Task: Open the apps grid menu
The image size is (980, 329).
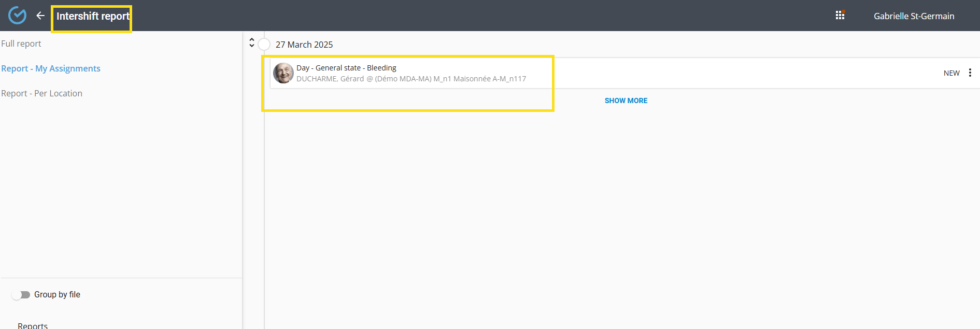Action: click(x=840, y=16)
